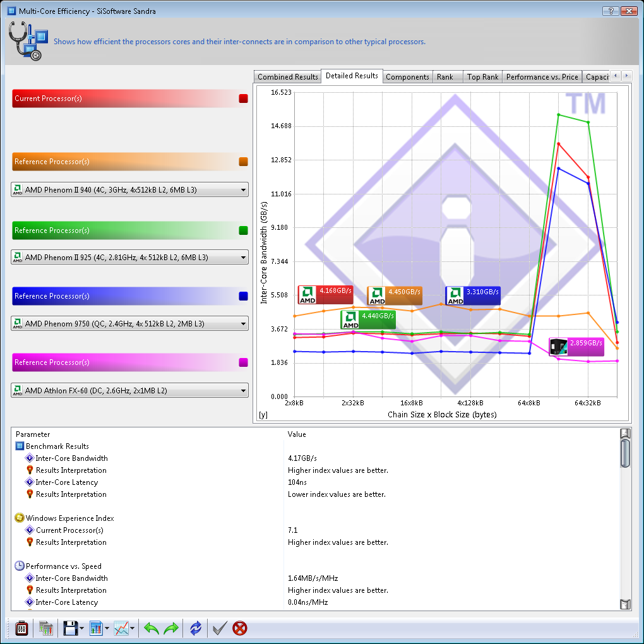Screen dimensions: 644x644
Task: Click the [y] axis button below the chart
Action: 263,415
